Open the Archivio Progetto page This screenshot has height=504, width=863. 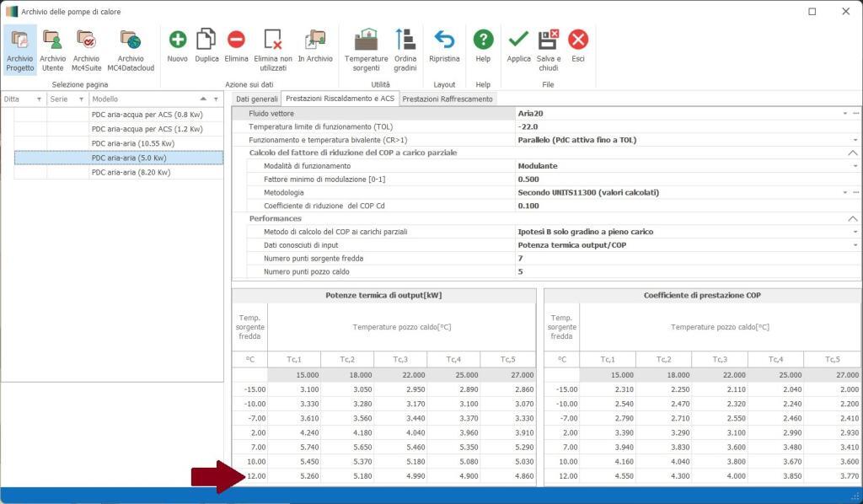[20, 50]
